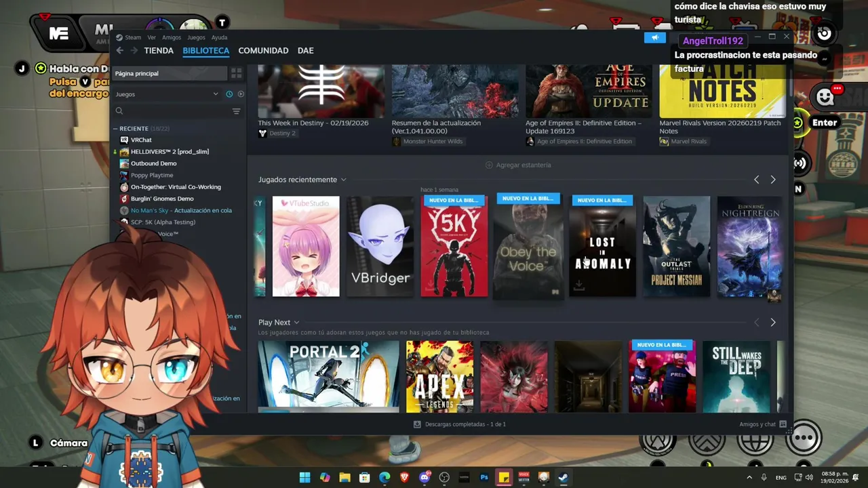Click Steam's blue announcements megaphone icon

(x=654, y=37)
